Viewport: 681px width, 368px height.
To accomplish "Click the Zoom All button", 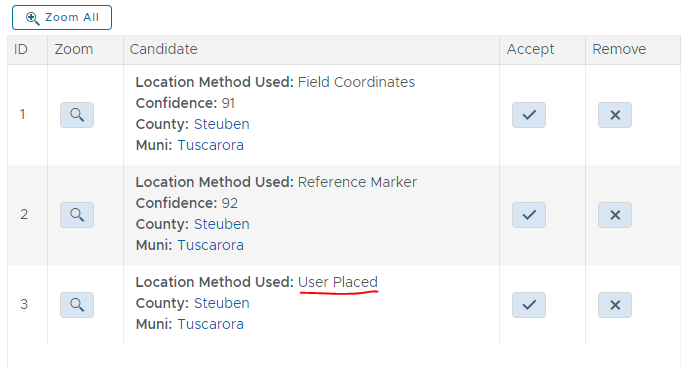I will pyautogui.click(x=62, y=17).
